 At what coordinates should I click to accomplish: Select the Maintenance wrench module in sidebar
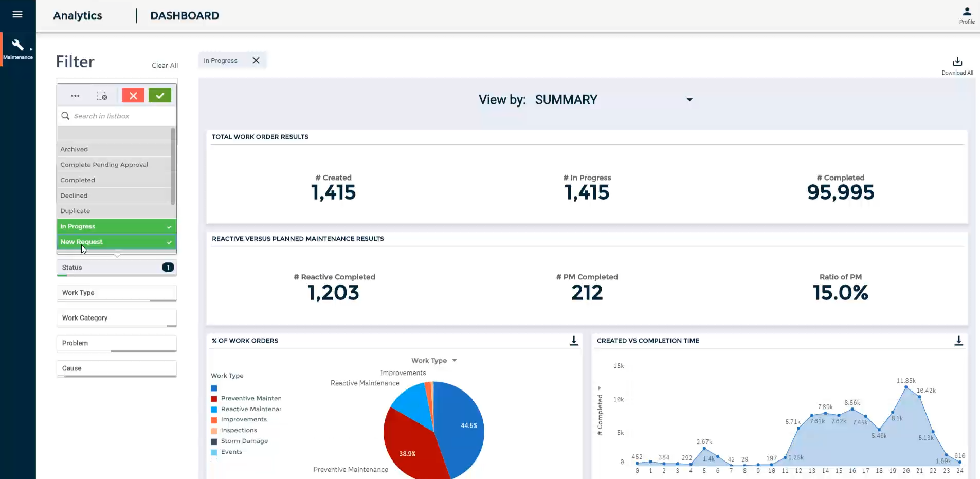tap(17, 49)
